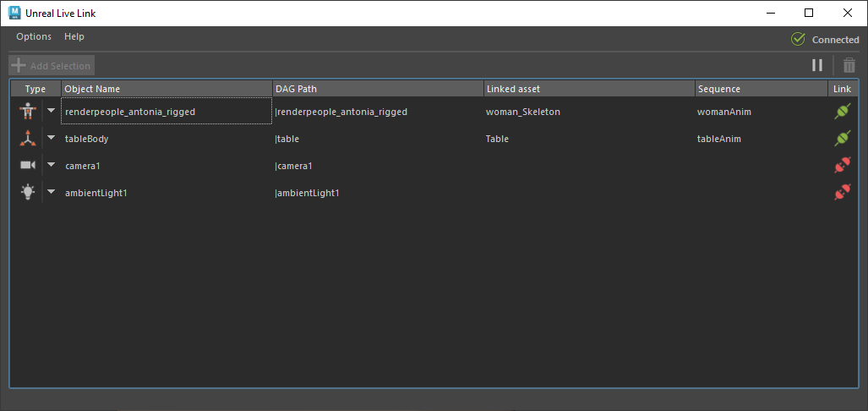
Task: Click the green Connected checkmark icon
Action: (798, 40)
